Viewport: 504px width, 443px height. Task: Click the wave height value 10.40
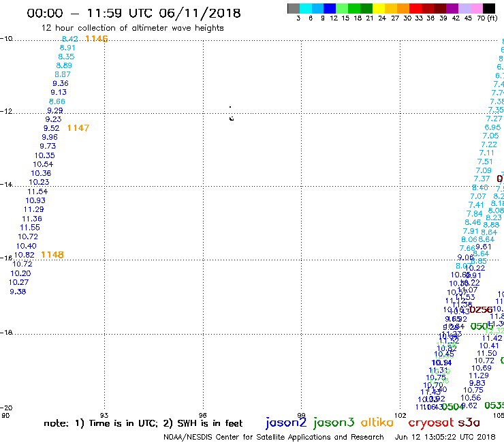27,246
